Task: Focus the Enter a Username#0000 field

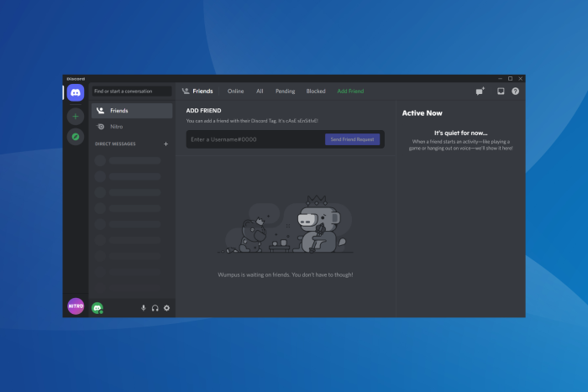Action: click(x=256, y=139)
